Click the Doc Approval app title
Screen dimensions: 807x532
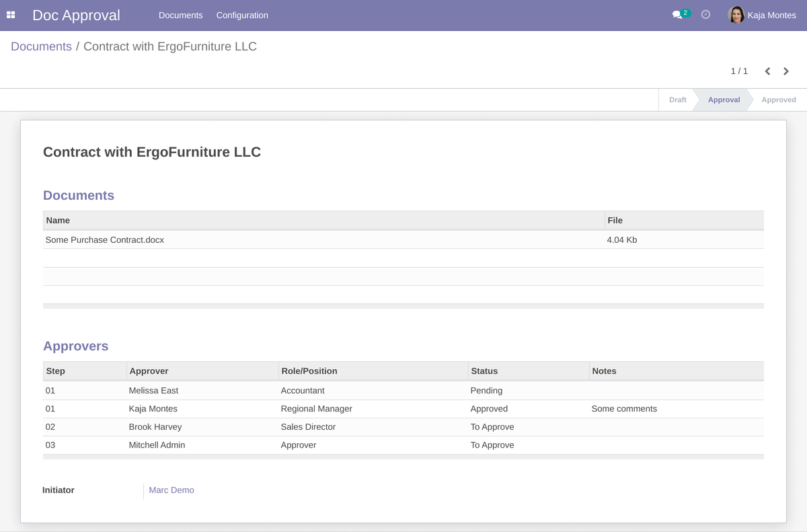click(76, 15)
